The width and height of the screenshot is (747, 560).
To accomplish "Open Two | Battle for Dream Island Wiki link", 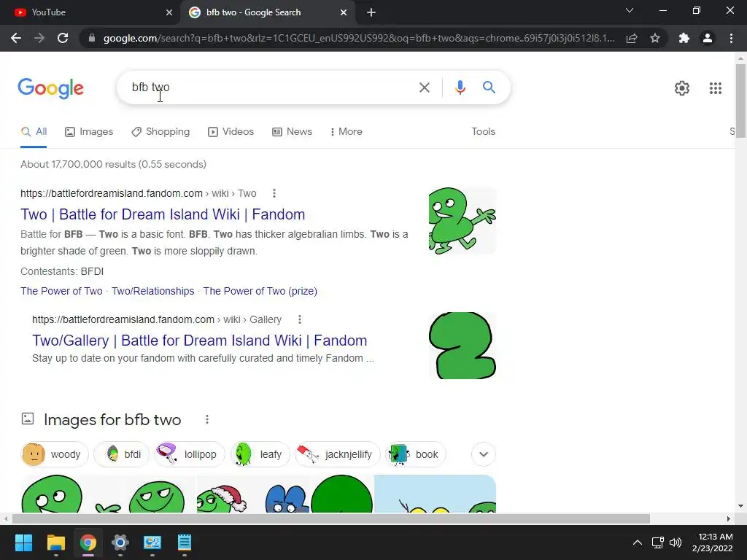I will (x=163, y=214).
